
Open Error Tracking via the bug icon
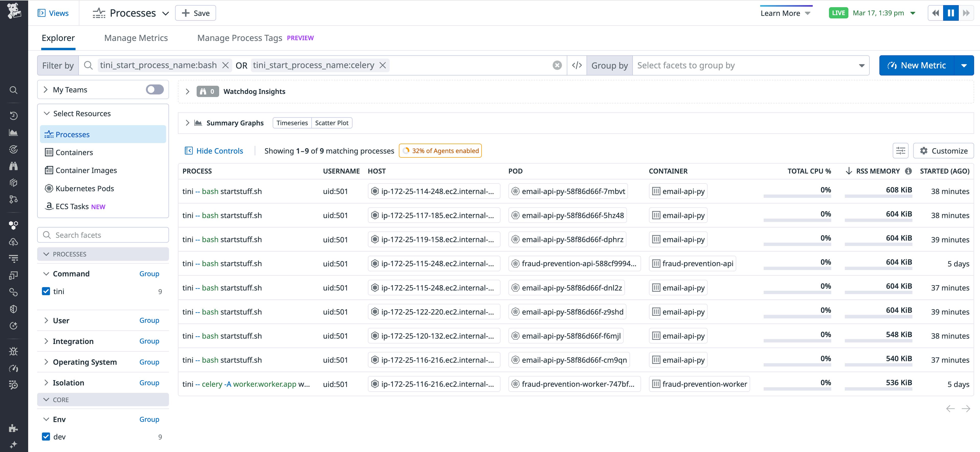click(x=13, y=351)
